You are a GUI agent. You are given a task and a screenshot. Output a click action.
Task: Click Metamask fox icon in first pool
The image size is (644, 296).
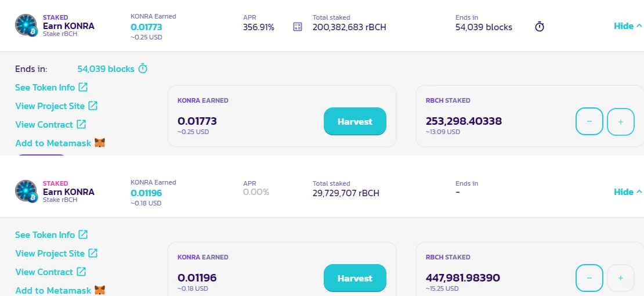click(100, 143)
